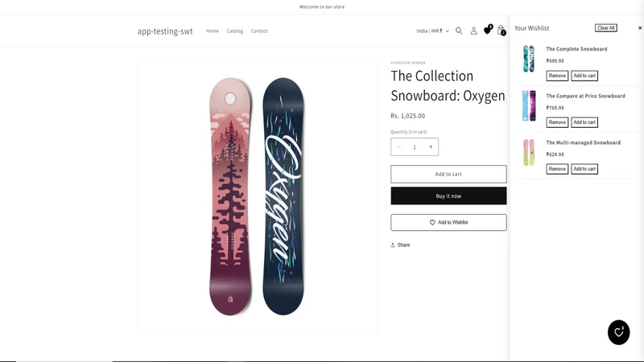Open the wishlist heart icon in header
Image resolution: width=644 pixels, height=362 pixels.
tap(488, 30)
